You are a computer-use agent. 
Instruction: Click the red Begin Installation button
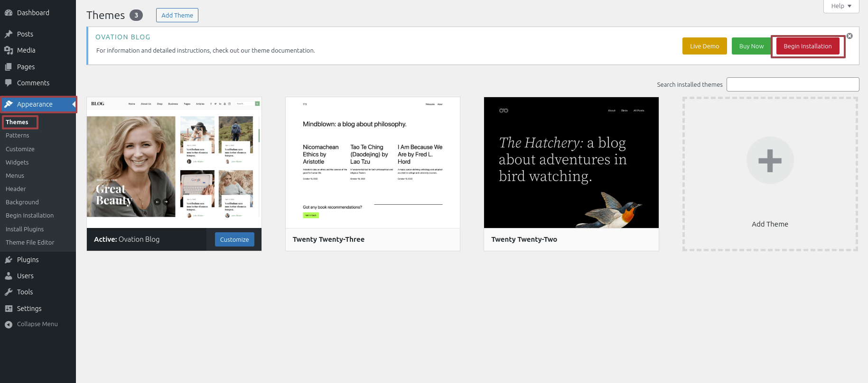807,46
